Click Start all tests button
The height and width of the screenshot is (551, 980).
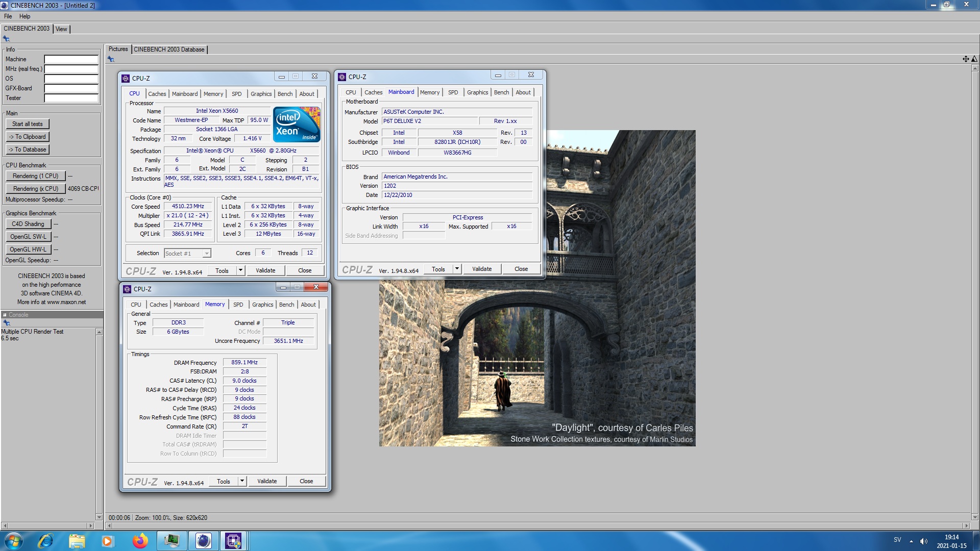pos(28,124)
